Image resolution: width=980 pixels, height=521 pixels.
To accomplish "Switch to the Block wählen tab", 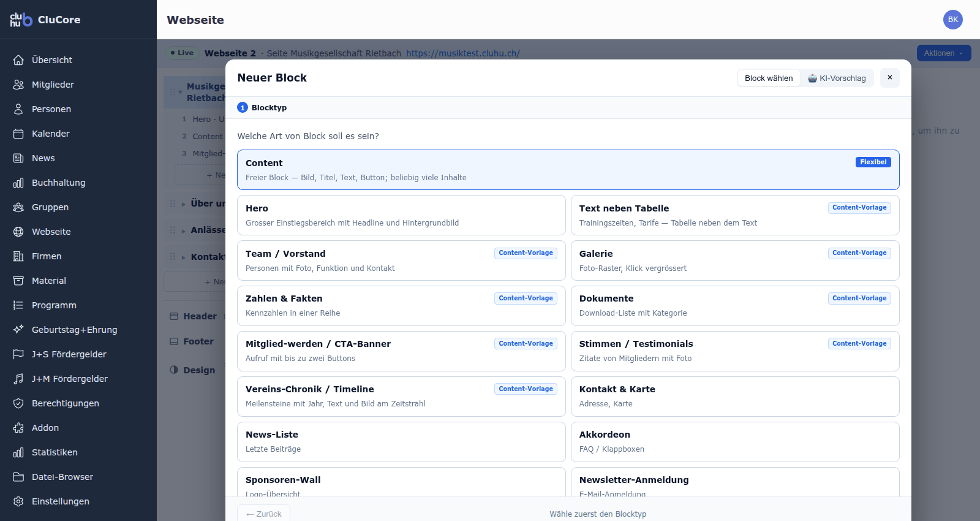I will coord(769,78).
